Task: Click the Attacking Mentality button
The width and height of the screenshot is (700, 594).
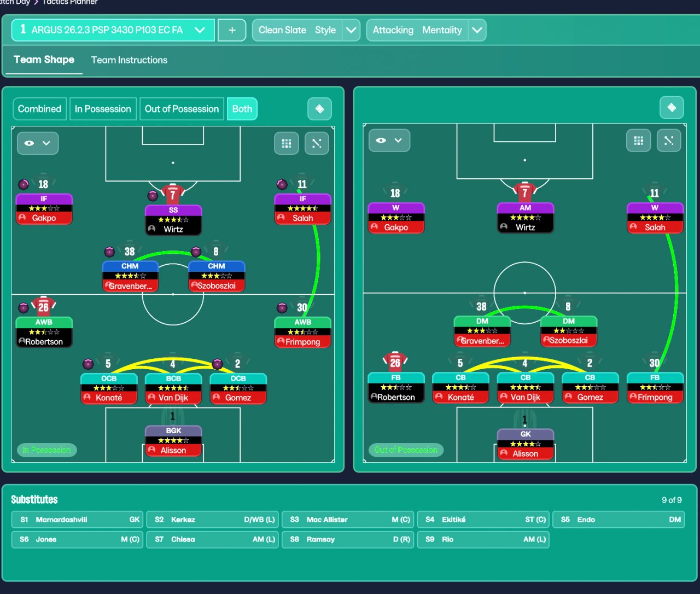Action: [417, 30]
